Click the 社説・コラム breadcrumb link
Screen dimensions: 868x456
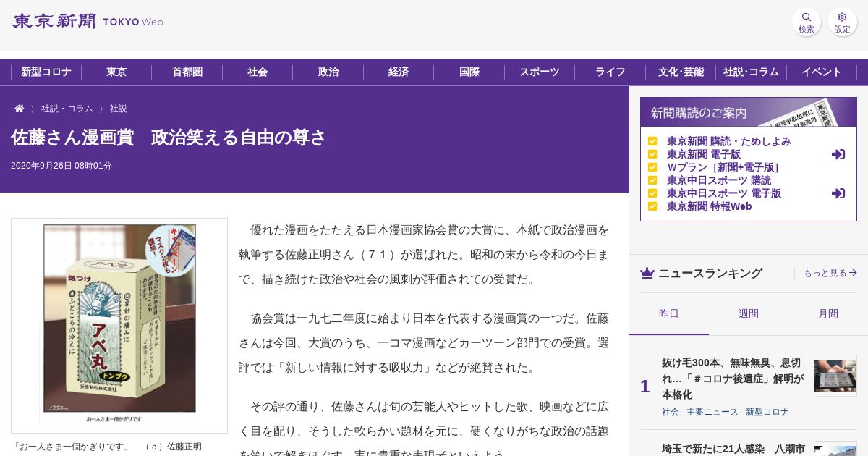pyautogui.click(x=67, y=109)
